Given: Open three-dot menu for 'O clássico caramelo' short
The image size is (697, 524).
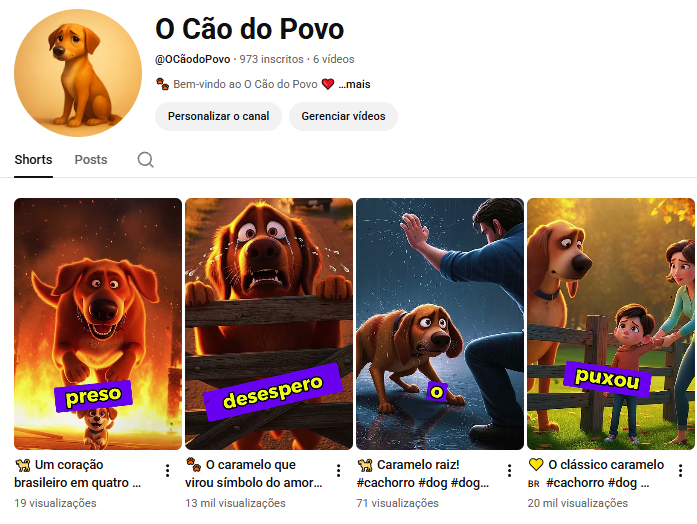Looking at the screenshot, I should pos(681,471).
